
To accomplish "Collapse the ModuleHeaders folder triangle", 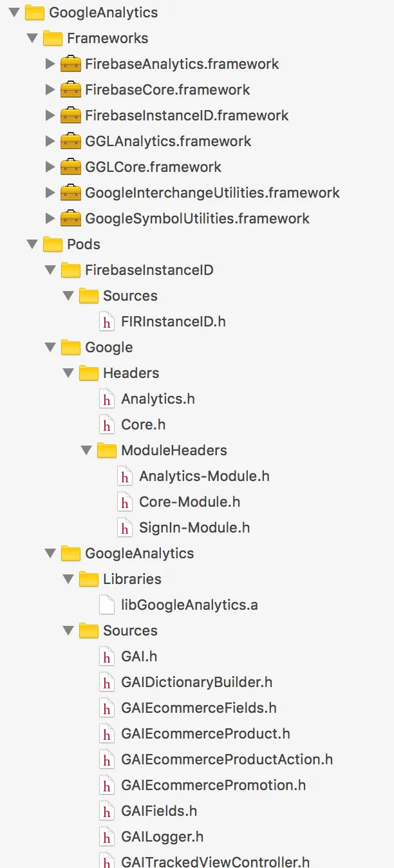I will coord(86,450).
